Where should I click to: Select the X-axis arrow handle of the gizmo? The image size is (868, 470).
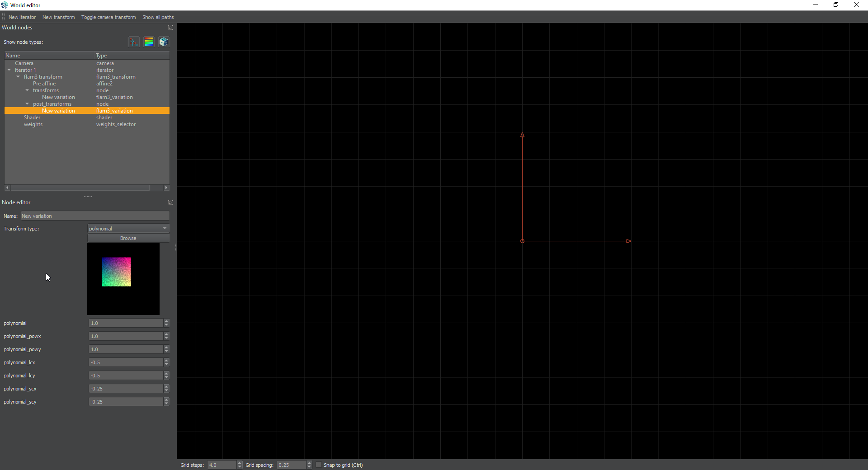pos(628,241)
